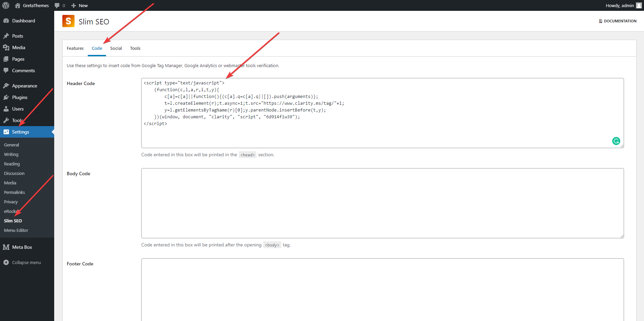Click the Pages icon in sidebar
The image size is (644, 321).
coord(6,59)
